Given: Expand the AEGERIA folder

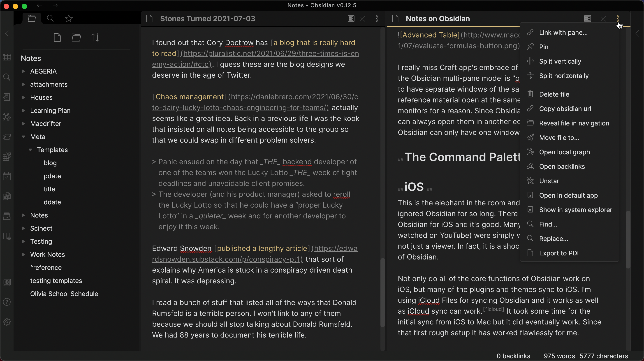Looking at the screenshot, I should tap(23, 71).
